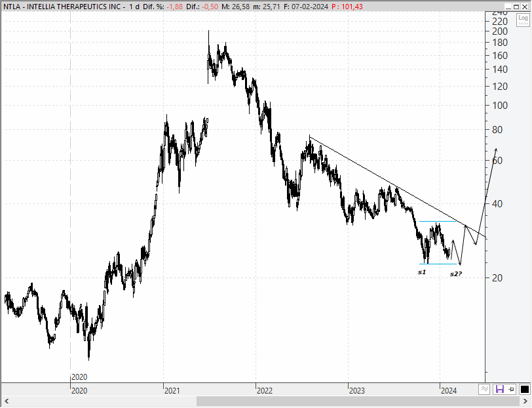Viewport: 532px width, 408px height.
Task: Close the NTLA chart window
Action: coord(525,7)
